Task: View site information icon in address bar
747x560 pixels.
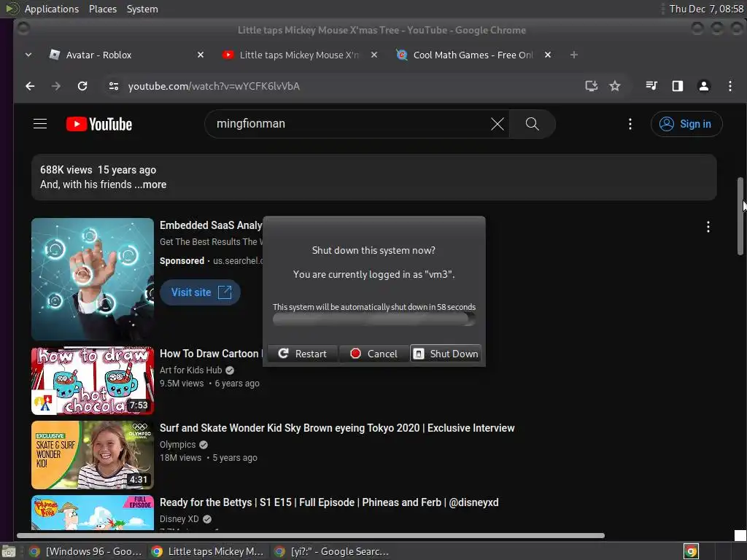Action: click(113, 86)
